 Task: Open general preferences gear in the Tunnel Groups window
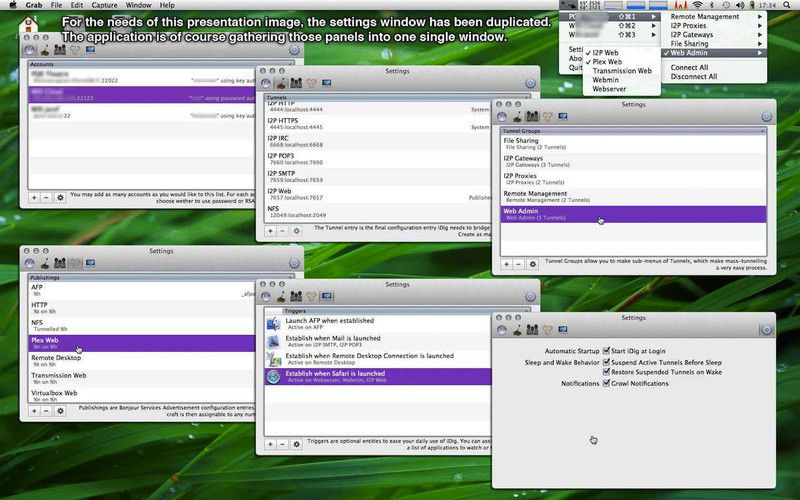tap(766, 117)
